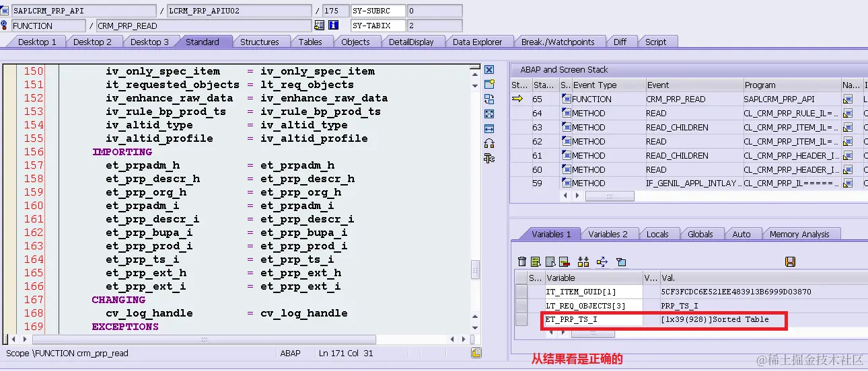Switch to the Globals tab
This screenshot has width=868, height=371.
pyautogui.click(x=700, y=234)
